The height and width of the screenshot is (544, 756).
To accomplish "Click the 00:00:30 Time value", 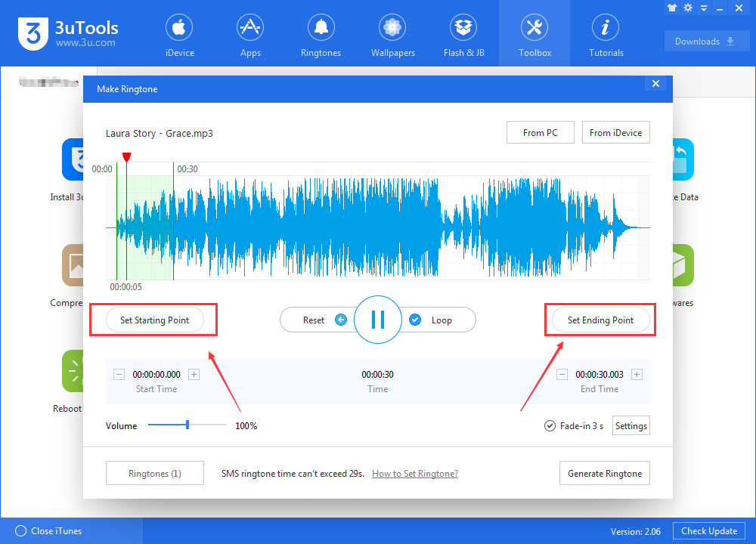I will point(377,375).
